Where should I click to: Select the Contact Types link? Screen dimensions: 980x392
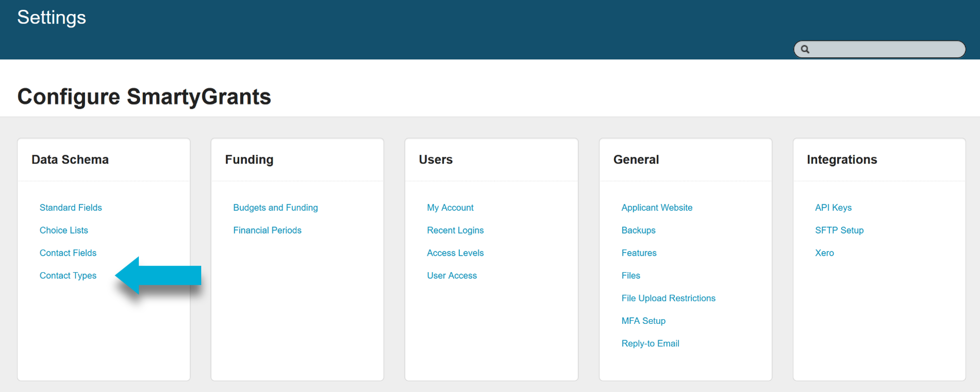[x=68, y=275]
